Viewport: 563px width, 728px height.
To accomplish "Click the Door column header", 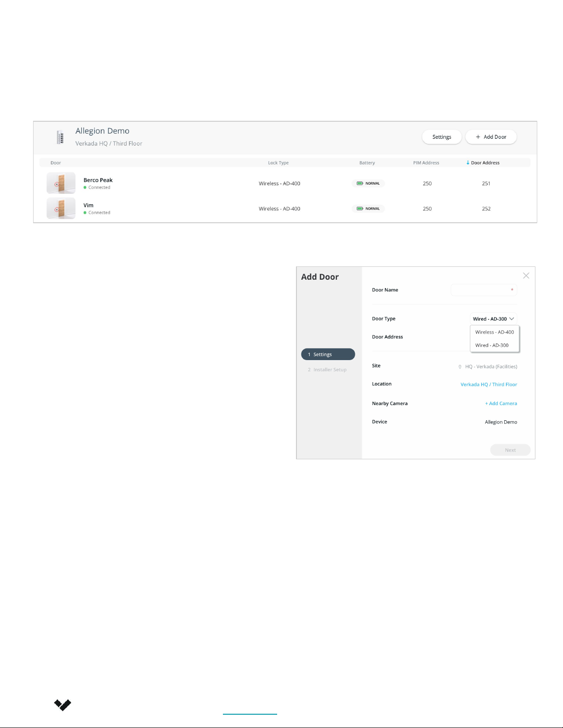I will tap(56, 163).
